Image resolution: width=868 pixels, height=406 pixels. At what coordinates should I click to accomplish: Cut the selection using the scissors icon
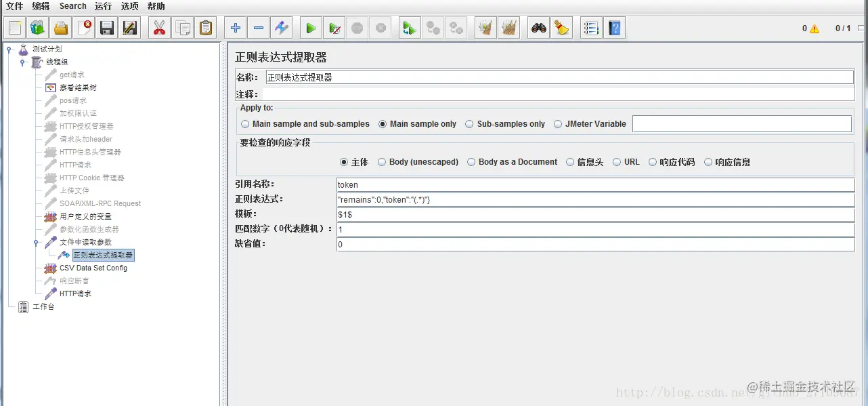tap(160, 28)
